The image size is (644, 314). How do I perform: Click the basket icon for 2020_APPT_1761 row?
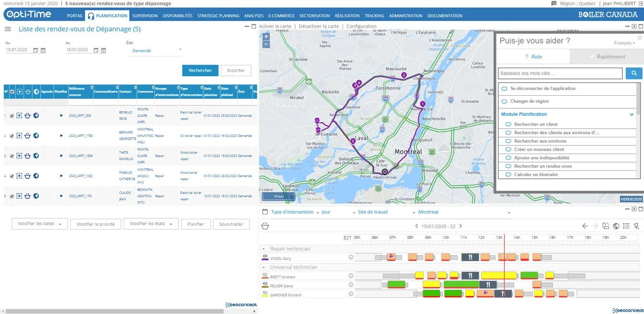tap(28, 196)
